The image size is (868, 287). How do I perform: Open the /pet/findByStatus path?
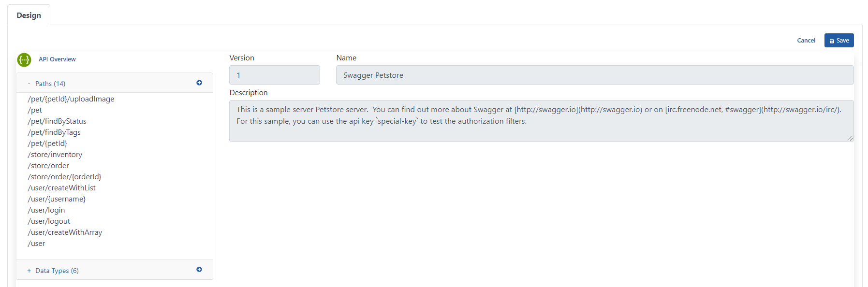click(57, 121)
